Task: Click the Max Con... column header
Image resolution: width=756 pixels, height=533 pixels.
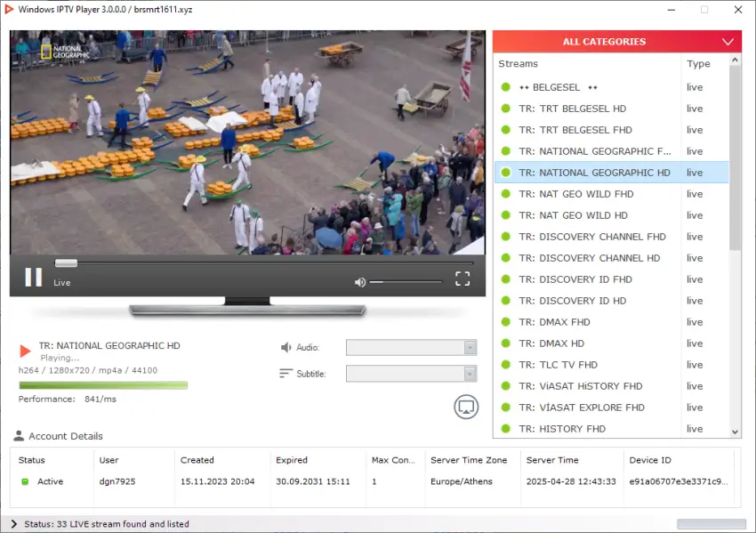Action: tap(395, 460)
